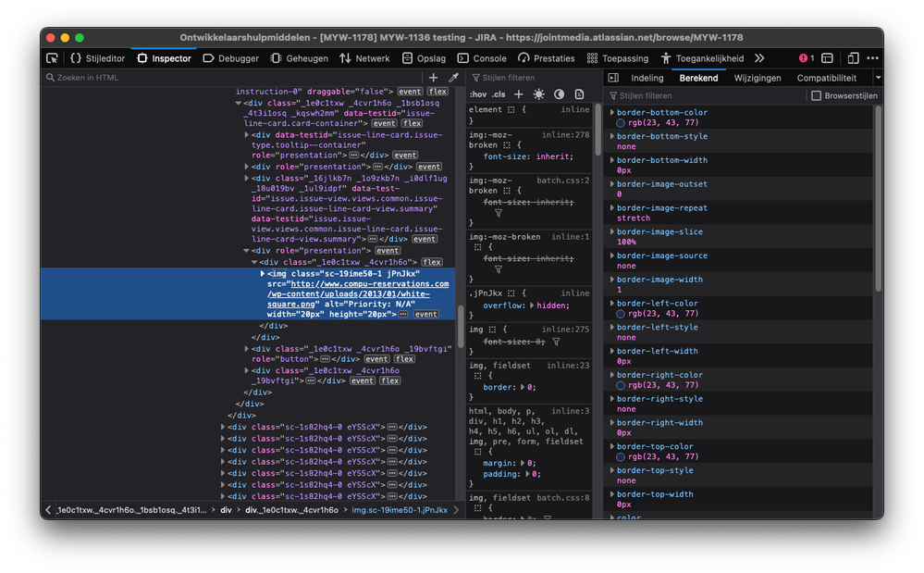Expand border-image-outset computed property
The height and width of the screenshot is (573, 924).
click(x=612, y=184)
